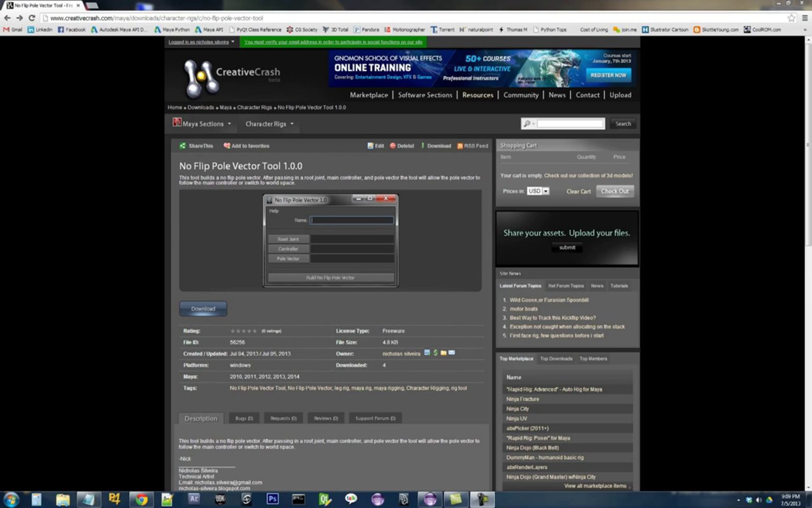Click the browser back arrow
This screenshot has height=508, width=812.
[x=7, y=18]
